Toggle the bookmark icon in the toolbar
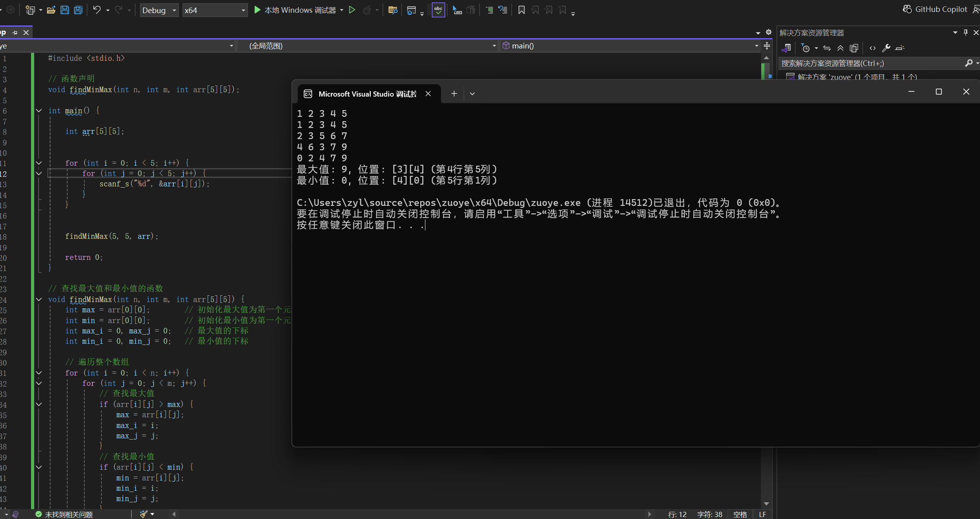The height and width of the screenshot is (519, 980). [x=521, y=10]
